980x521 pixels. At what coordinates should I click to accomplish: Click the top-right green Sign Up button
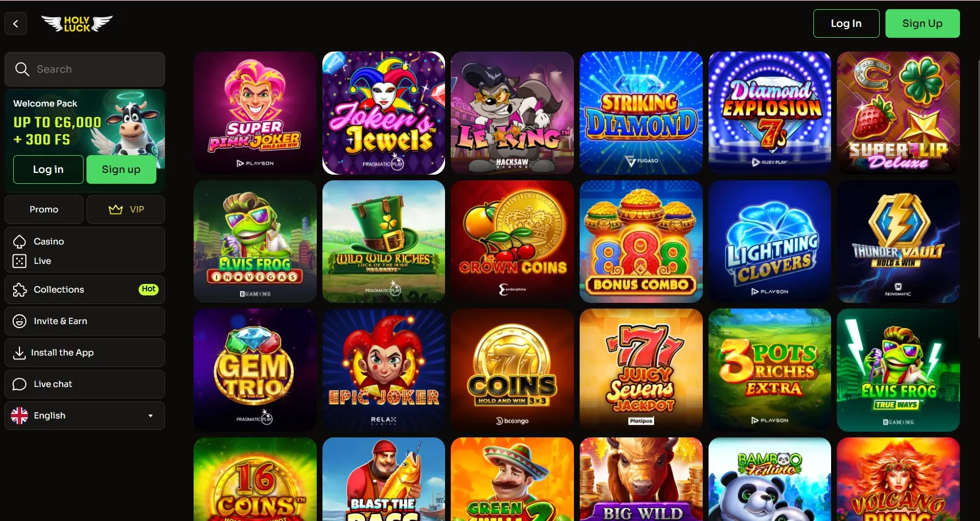pos(922,23)
